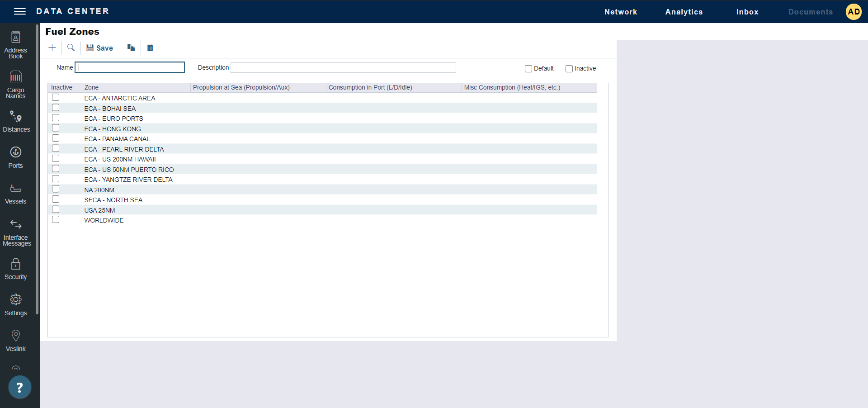The height and width of the screenshot is (408, 868).
Task: Click the Save button
Action: (x=100, y=48)
